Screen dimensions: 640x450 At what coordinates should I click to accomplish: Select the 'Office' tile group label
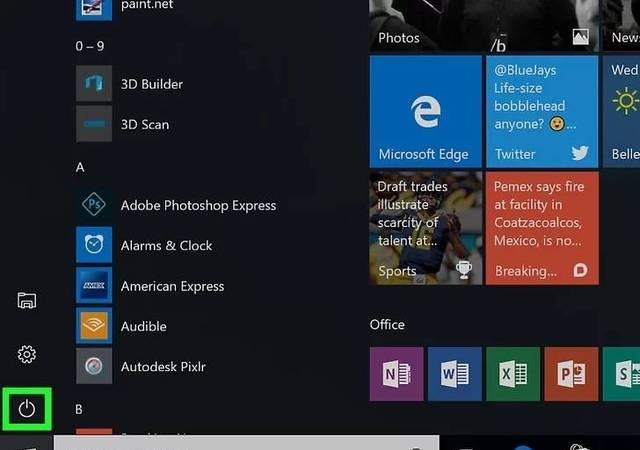[x=387, y=325]
